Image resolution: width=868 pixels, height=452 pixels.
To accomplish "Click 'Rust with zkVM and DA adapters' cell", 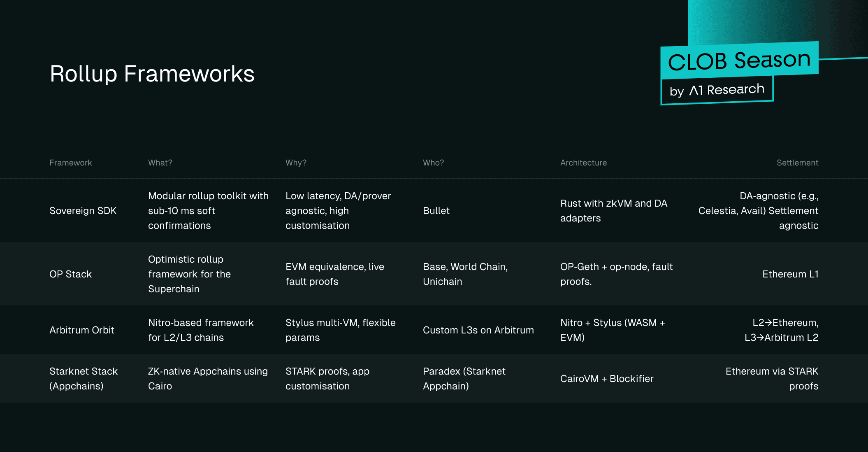I will coord(614,211).
